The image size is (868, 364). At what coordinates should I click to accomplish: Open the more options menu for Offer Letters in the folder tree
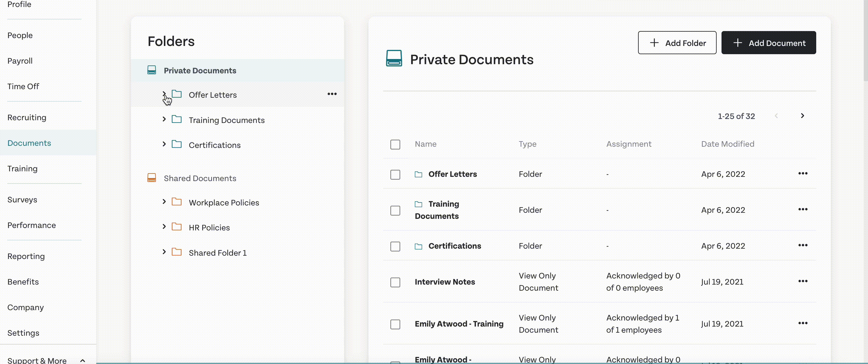pyautogui.click(x=332, y=94)
